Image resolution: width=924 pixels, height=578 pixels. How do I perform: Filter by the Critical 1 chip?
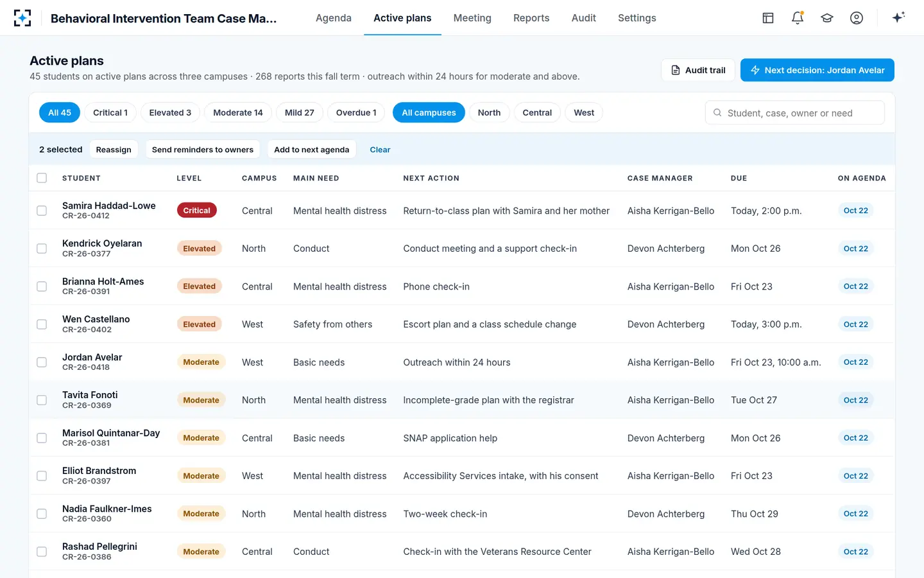(110, 112)
